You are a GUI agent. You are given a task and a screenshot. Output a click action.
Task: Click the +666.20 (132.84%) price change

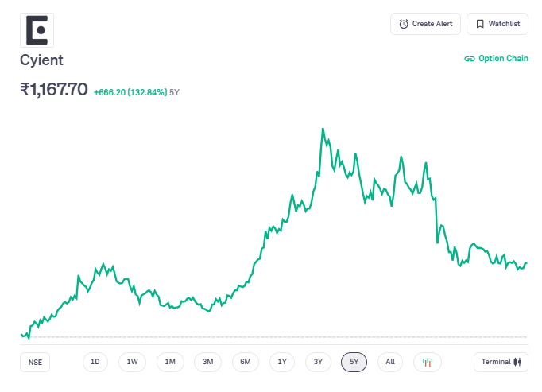[130, 92]
